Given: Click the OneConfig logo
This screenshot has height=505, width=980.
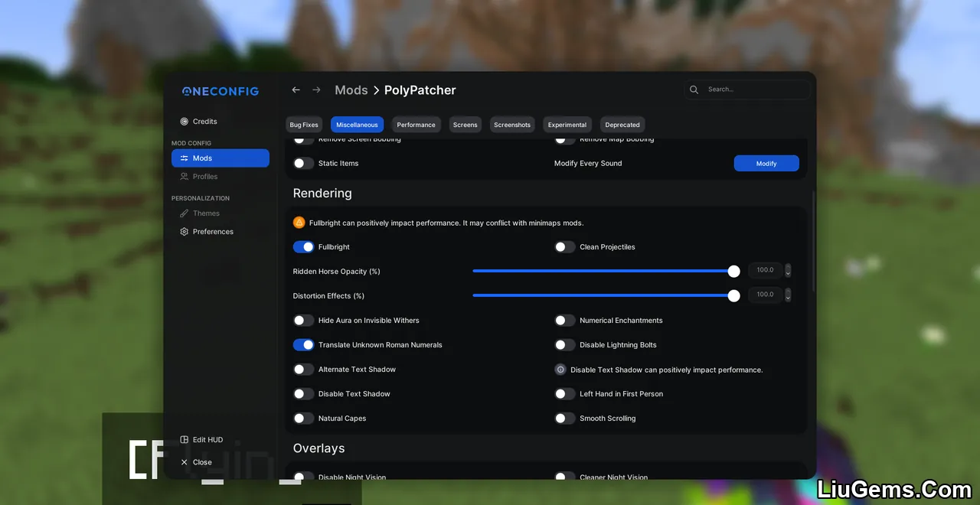Looking at the screenshot, I should [x=220, y=91].
